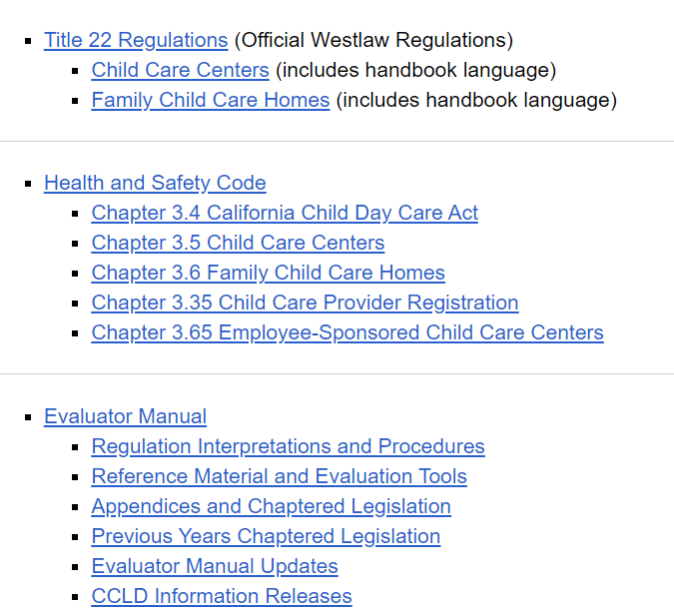The height and width of the screenshot is (616, 674).
Task: Open Previous Years Chaptered Legislation
Action: point(266,537)
